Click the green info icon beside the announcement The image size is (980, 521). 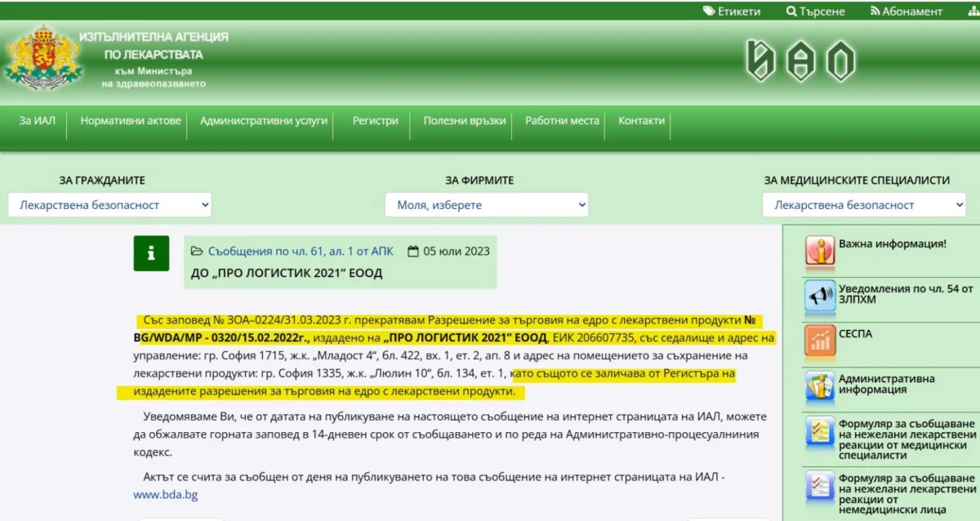[x=151, y=253]
